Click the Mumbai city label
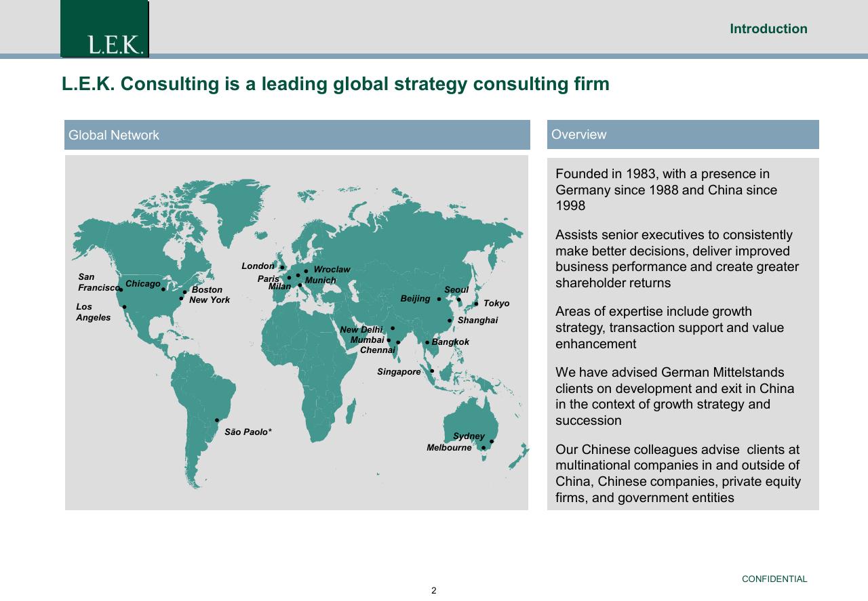The height and width of the screenshot is (601, 868). click(x=367, y=340)
